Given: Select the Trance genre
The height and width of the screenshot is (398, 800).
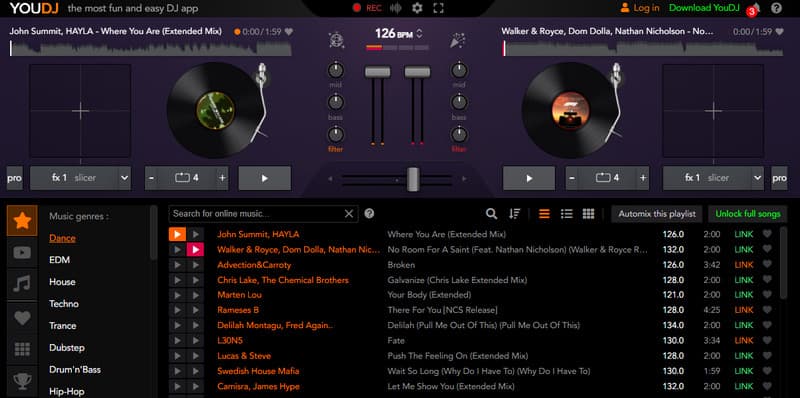Looking at the screenshot, I should 62,326.
